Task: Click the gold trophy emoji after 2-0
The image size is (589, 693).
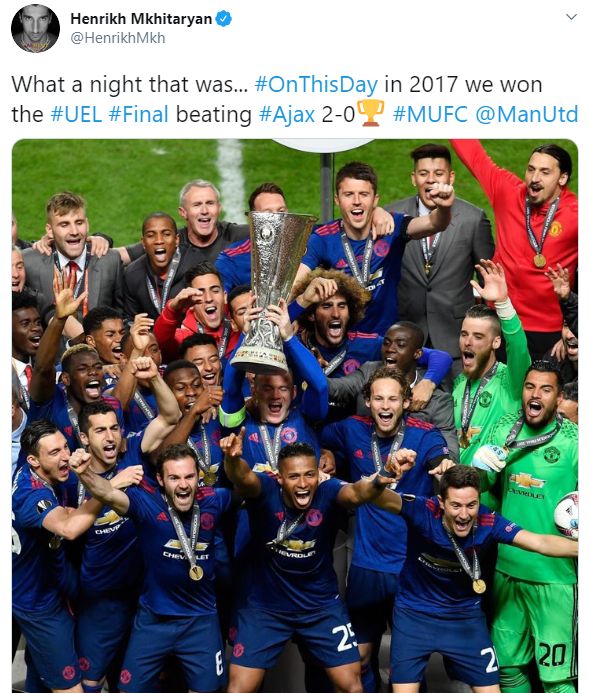Action: pos(371,113)
